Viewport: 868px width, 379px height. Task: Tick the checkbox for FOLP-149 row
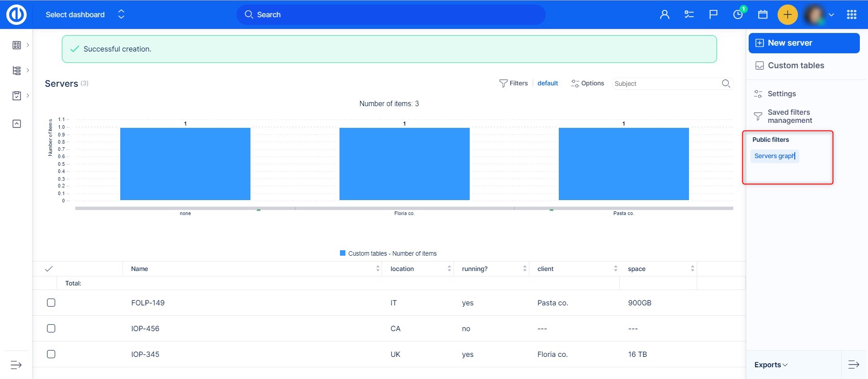51,303
